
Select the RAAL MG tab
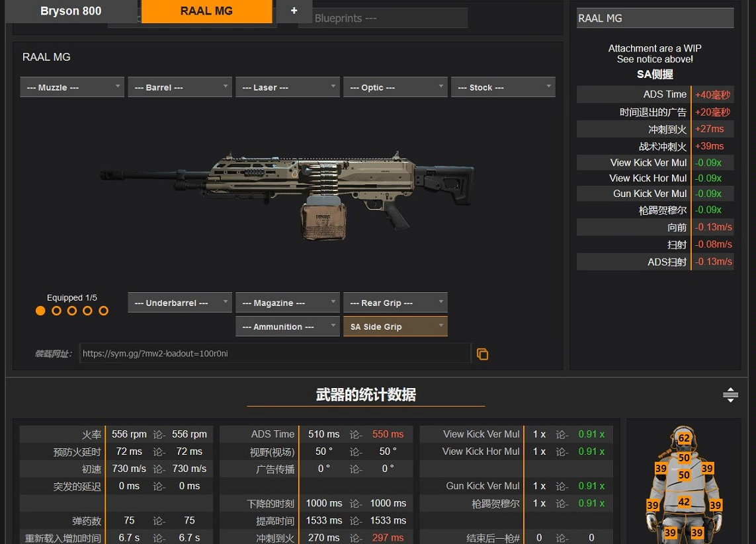206,11
